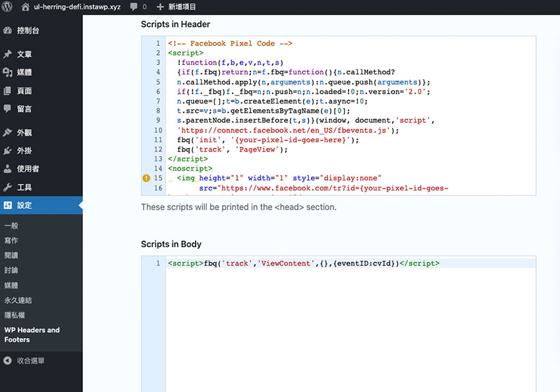Click the tools wrench icon
The image size is (560, 392).
[7, 187]
